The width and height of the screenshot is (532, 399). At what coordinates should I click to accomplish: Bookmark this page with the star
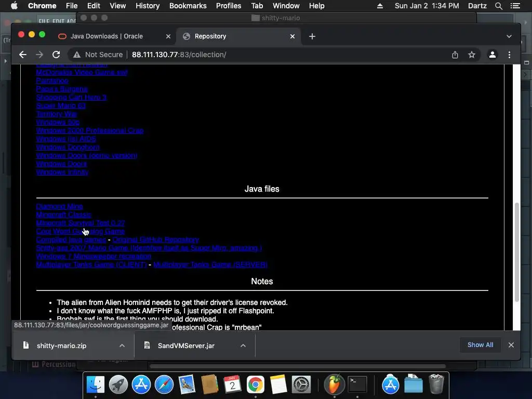click(472, 55)
